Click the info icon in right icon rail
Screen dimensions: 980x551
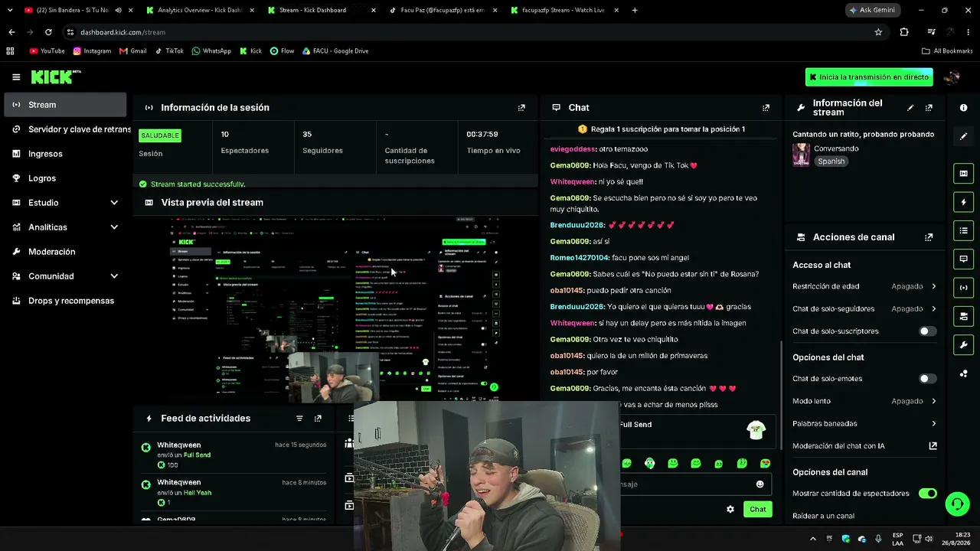[x=963, y=108]
